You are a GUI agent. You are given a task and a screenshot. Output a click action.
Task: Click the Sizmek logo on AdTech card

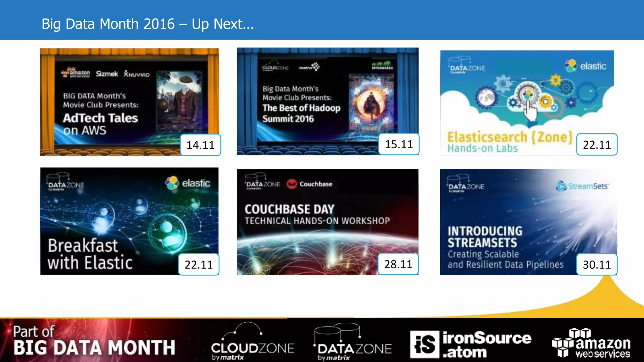pyautogui.click(x=107, y=74)
